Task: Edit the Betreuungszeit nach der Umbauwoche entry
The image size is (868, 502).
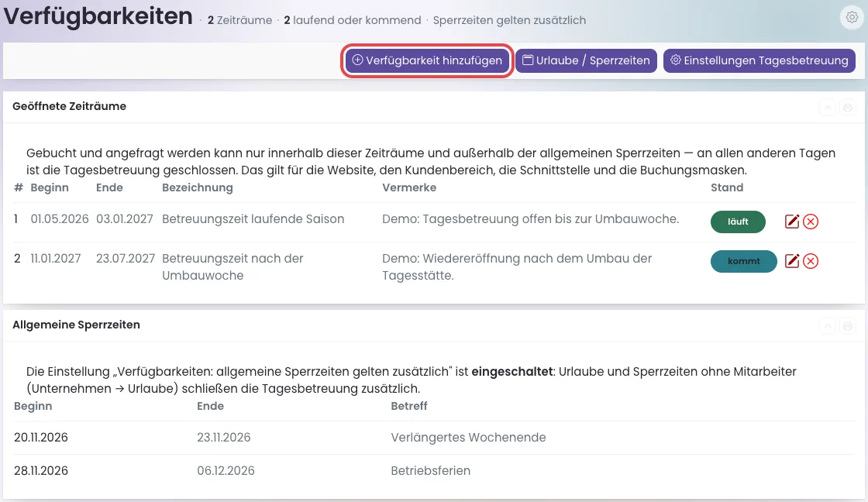Action: pyautogui.click(x=792, y=261)
